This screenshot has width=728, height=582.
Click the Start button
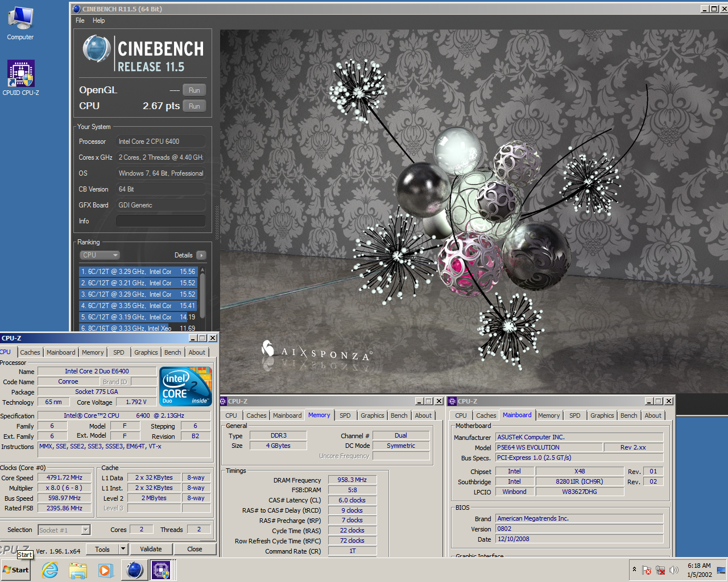16,570
